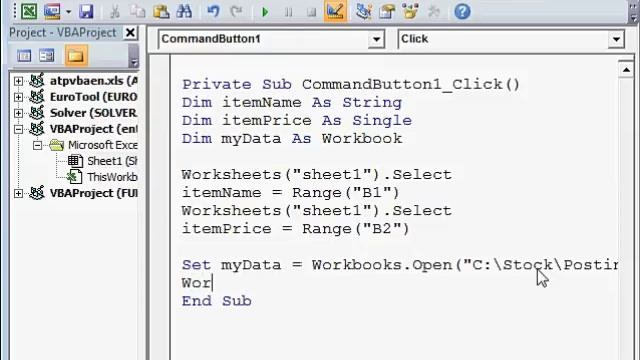
Task: Click the Redo arrow icon
Action: point(236,11)
